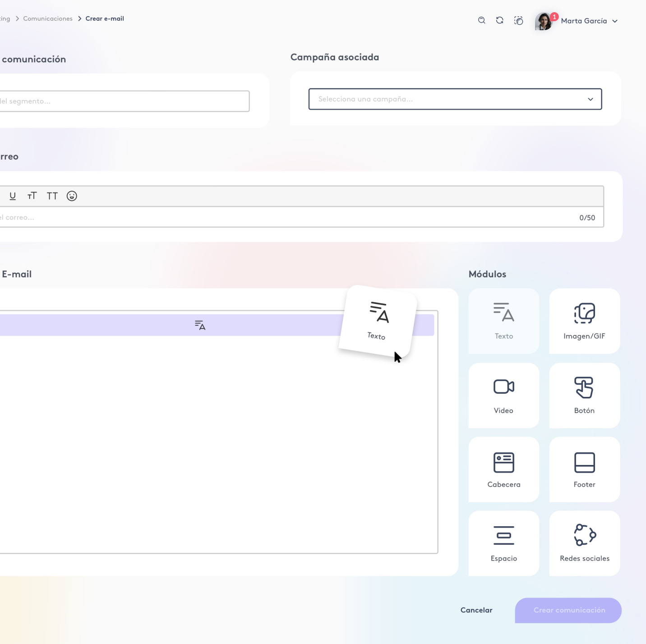Select the Footer module
Screen dimensions: 646x644
click(x=584, y=469)
